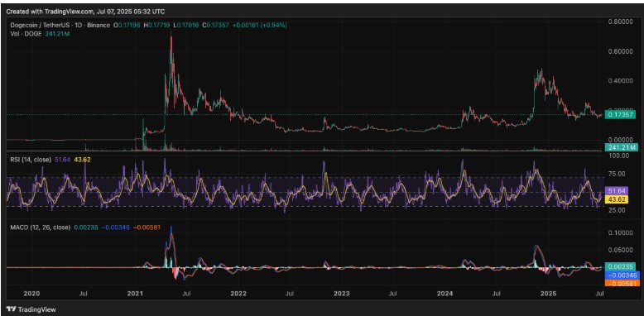This screenshot has width=644, height=316.
Task: Click the TradingView logo at bottom left
Action: 31,309
